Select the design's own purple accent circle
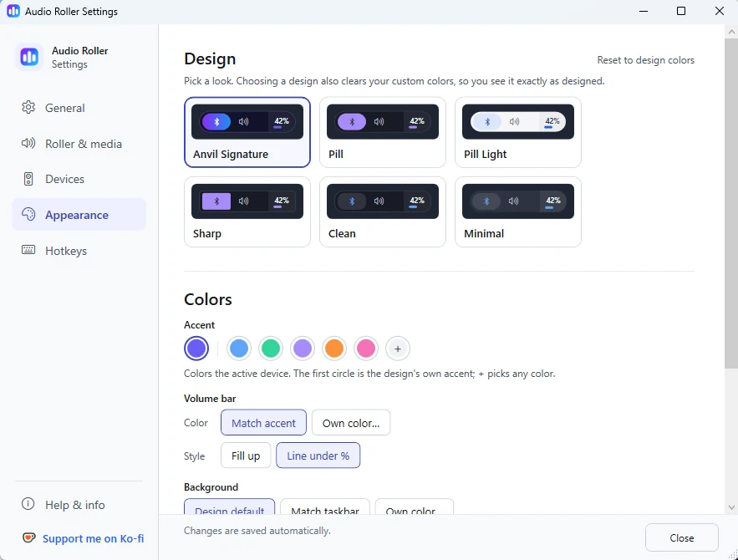The width and height of the screenshot is (738, 560). (196, 349)
